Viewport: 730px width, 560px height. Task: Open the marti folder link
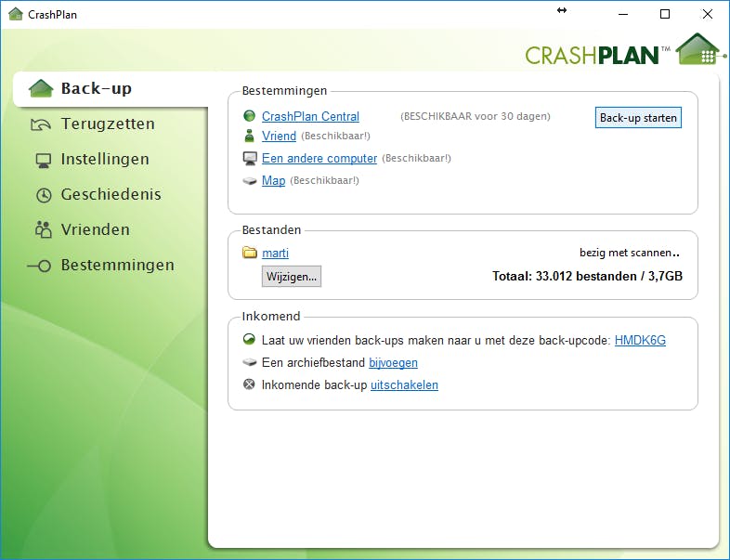coord(275,253)
